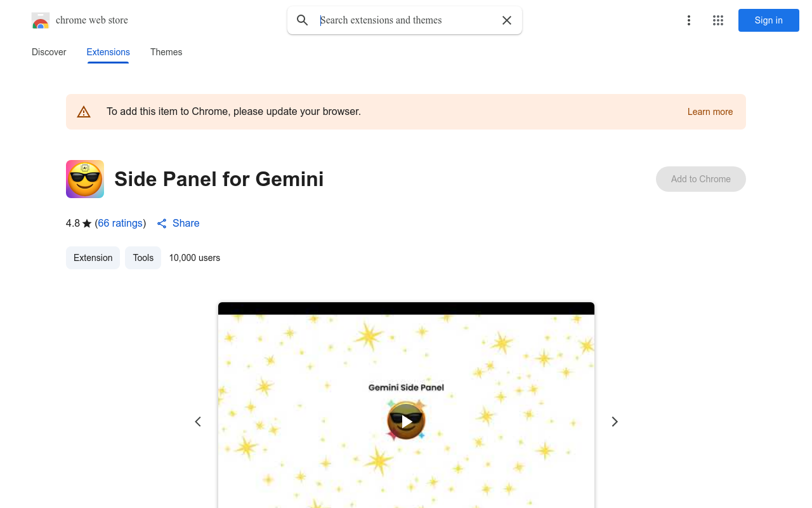
Task: Open the 66 ratings link
Action: (120, 224)
